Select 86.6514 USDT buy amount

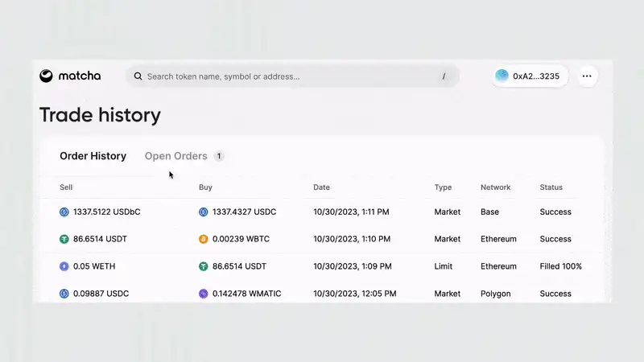point(239,266)
